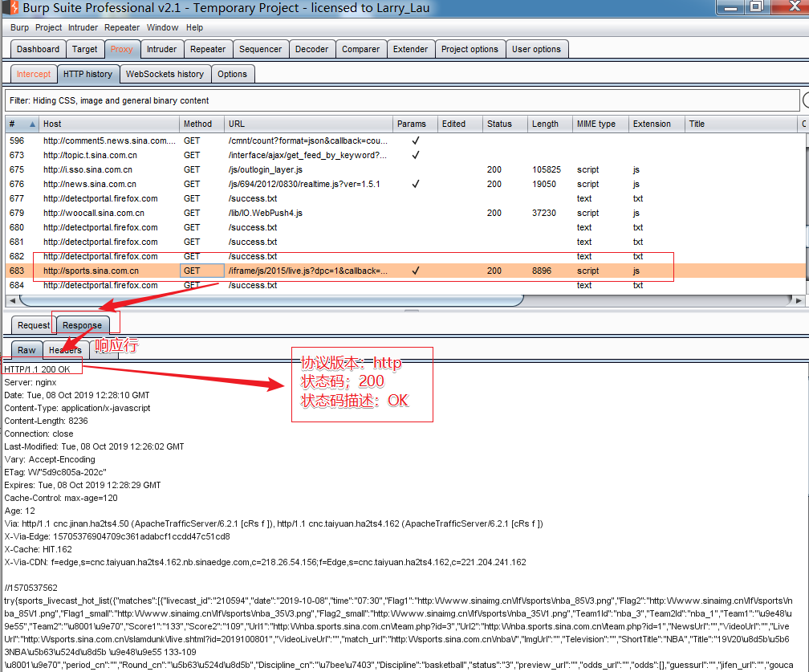Click the horizontal scrollbar thumb of history table
The height and width of the screenshot is (672, 809).
[x=271, y=300]
